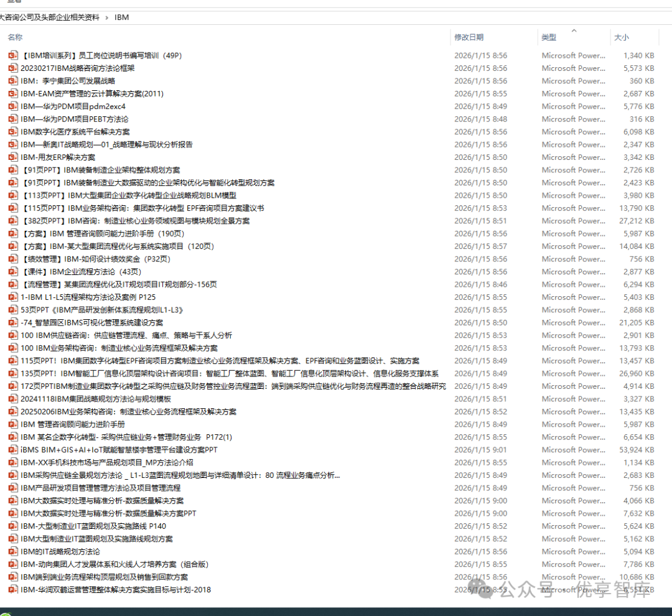This screenshot has width=672, height=616.
Task: Click icon of IBM—华为PDM项目pdm2exc4 file
Action: tap(13, 106)
